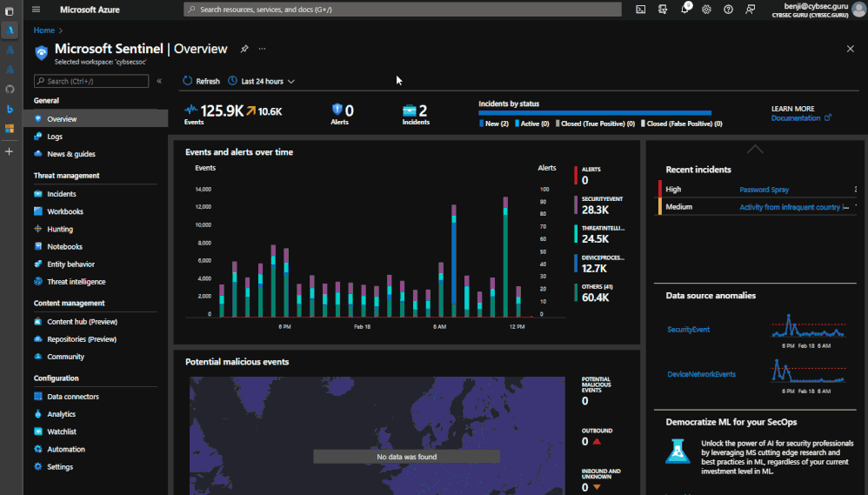Image resolution: width=868 pixels, height=495 pixels.
Task: Open the DeviceNetworkEvents anomaly link
Action: tap(701, 374)
